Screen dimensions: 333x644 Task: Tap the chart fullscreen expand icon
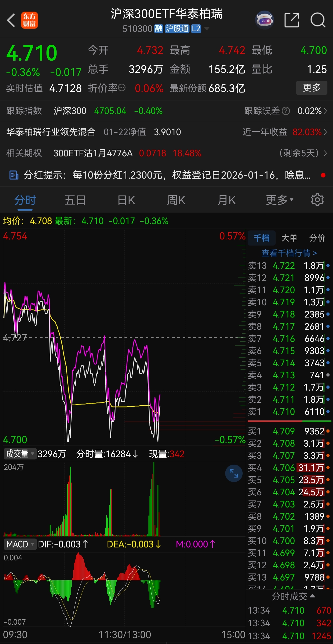coord(234,473)
